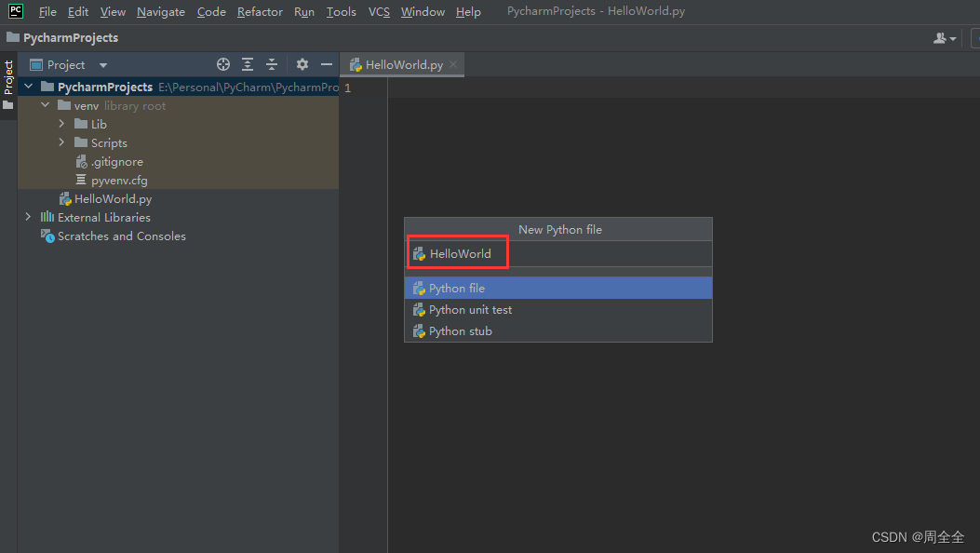Open the user account dropdown icon
980x553 pixels.
[945, 38]
